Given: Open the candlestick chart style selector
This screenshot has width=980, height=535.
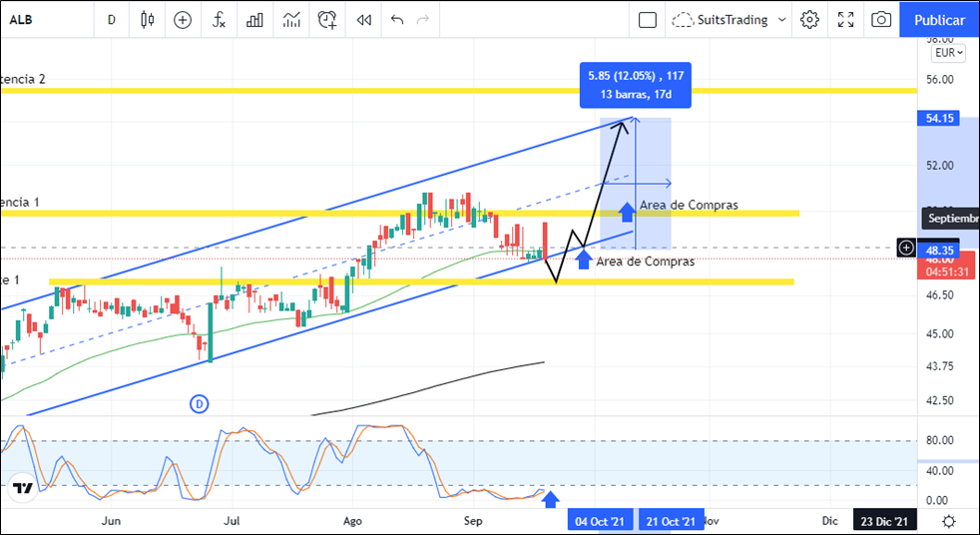Looking at the screenshot, I should coord(148,19).
